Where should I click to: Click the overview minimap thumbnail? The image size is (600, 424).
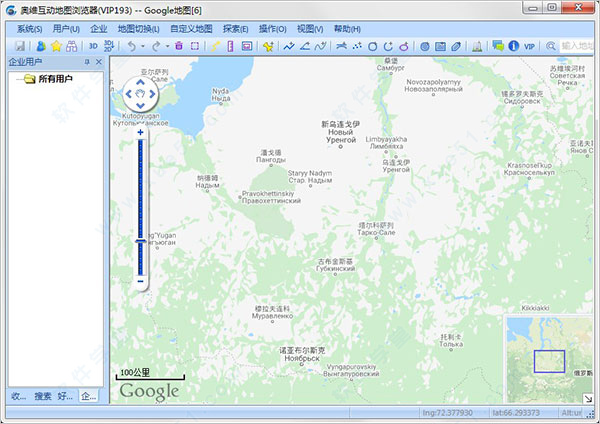[549, 358]
